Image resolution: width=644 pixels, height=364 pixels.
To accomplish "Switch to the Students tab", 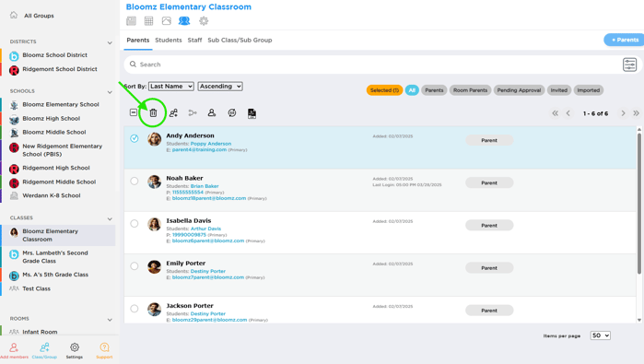I will tap(169, 40).
